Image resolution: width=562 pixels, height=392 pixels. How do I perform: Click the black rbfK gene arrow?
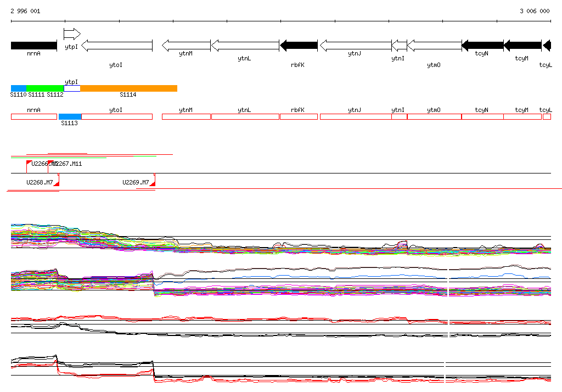click(x=299, y=46)
